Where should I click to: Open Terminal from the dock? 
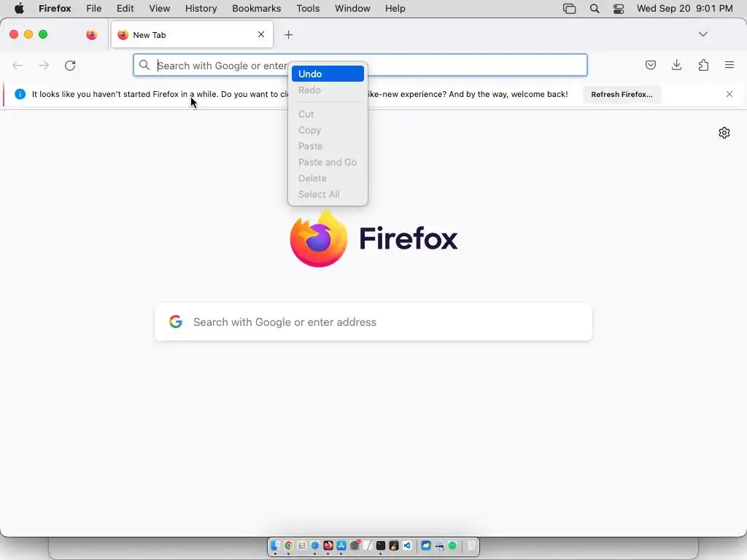point(381,545)
